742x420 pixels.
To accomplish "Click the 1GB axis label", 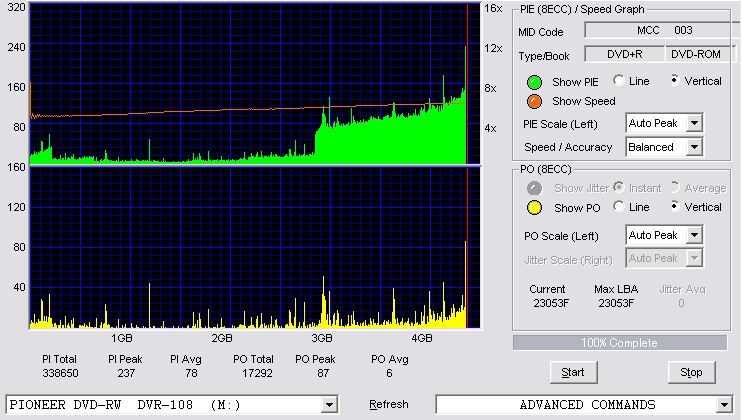I will point(122,338).
